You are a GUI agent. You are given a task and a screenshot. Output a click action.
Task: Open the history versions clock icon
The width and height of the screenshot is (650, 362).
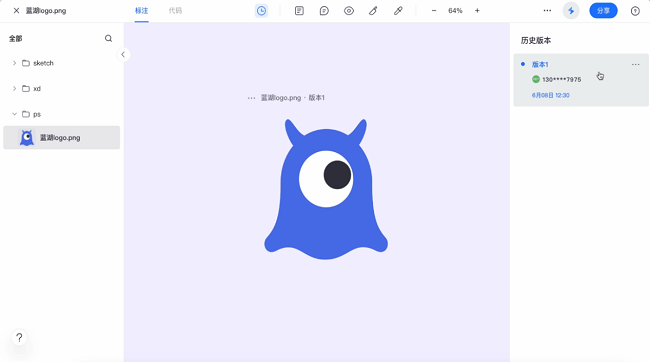click(261, 11)
